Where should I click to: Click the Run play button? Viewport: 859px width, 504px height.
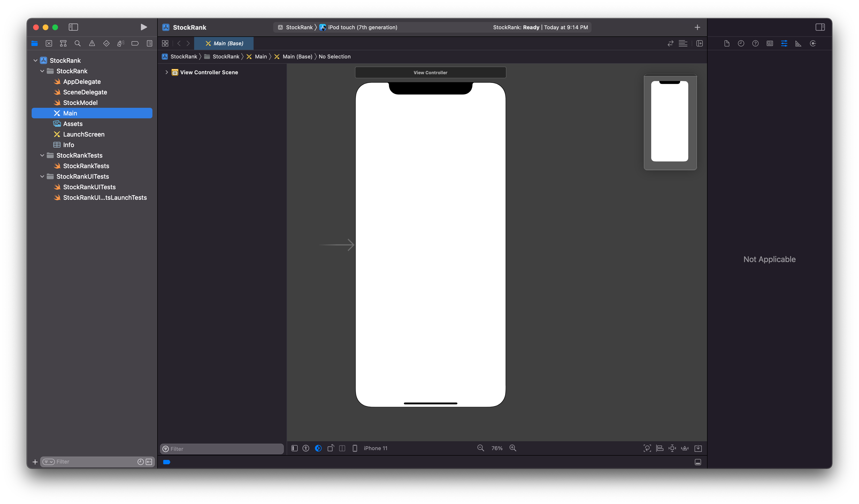click(144, 27)
